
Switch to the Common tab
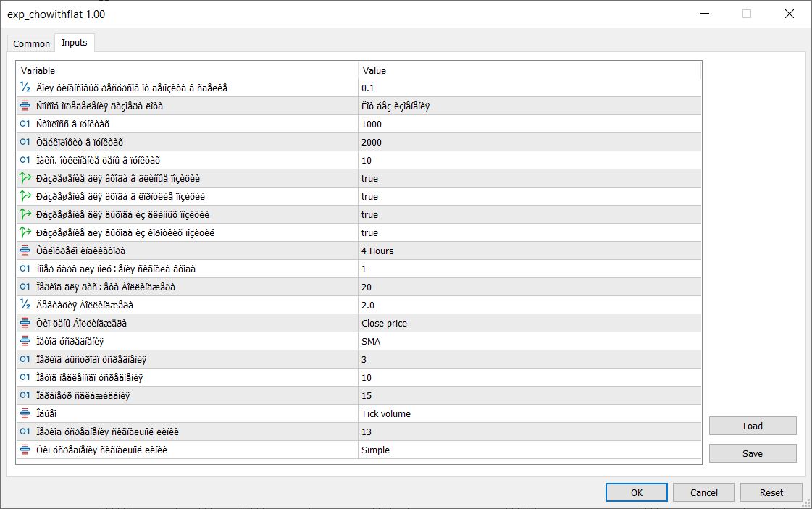click(x=32, y=43)
